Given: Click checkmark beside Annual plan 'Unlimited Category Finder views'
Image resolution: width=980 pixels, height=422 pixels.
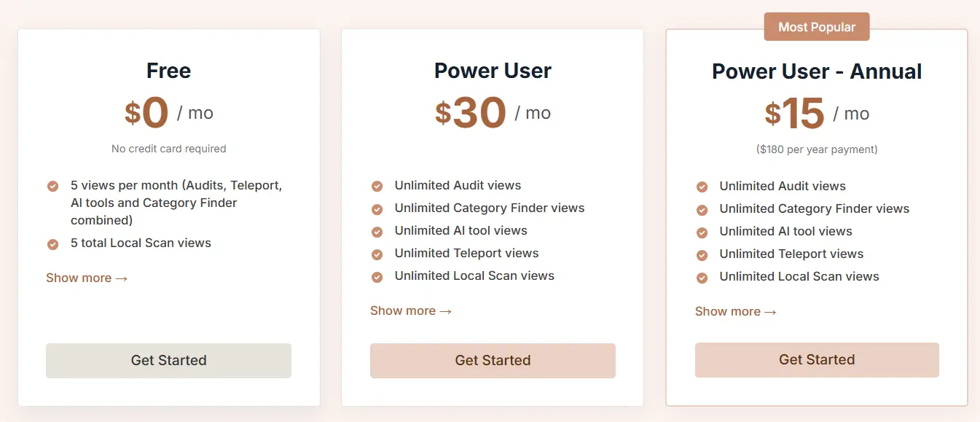Looking at the screenshot, I should [702, 210].
